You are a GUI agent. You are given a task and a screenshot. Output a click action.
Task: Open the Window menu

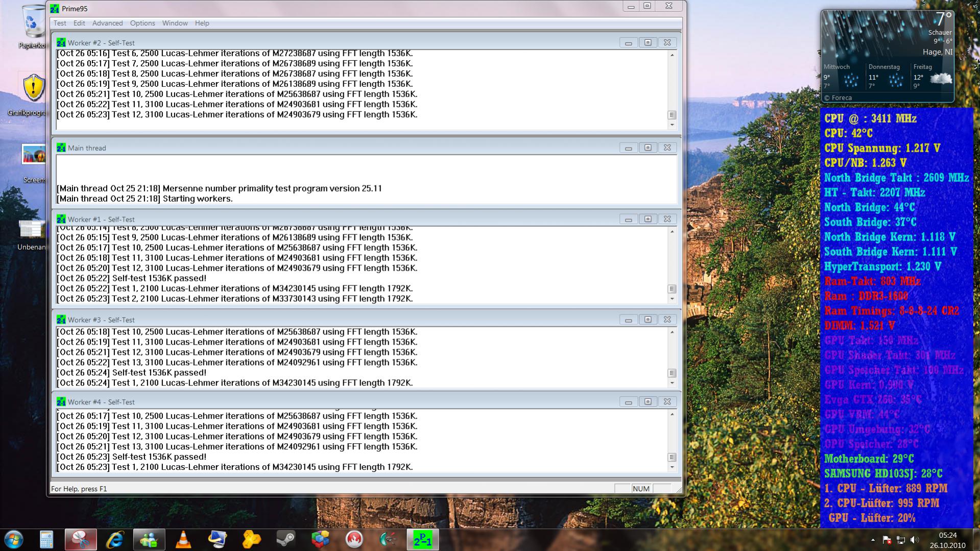tap(175, 23)
